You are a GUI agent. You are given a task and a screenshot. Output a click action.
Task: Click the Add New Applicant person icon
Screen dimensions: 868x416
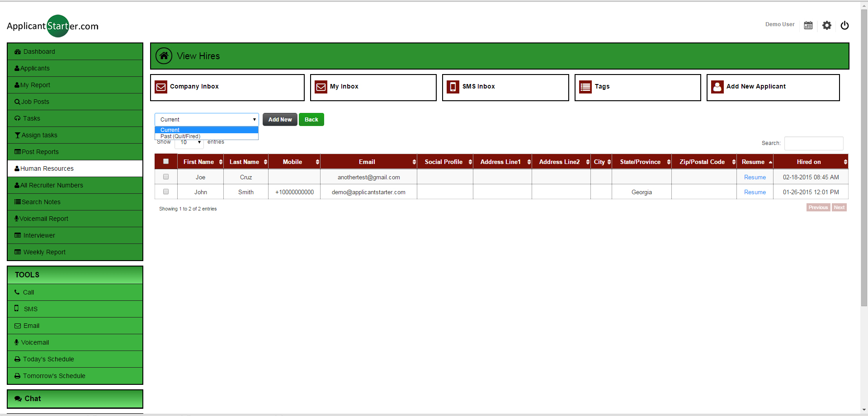tap(717, 87)
